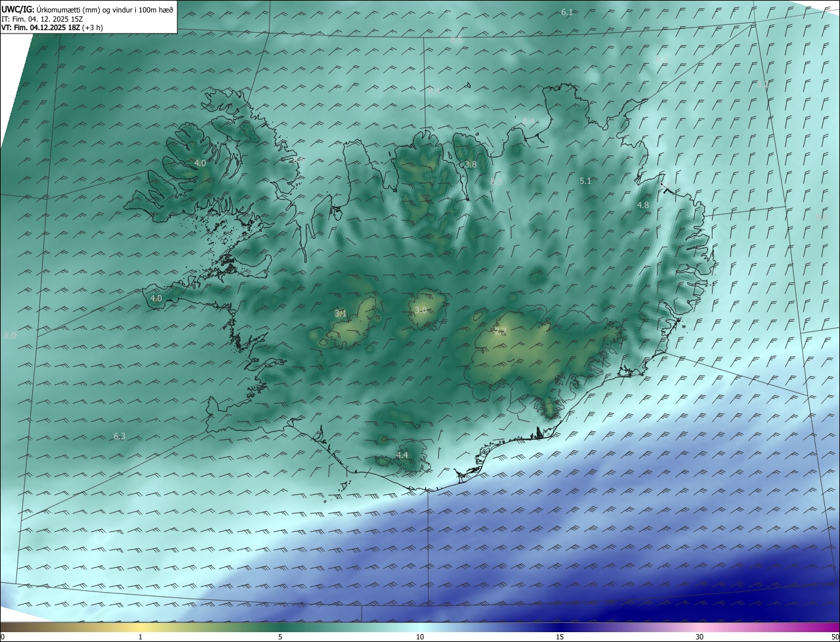This screenshot has width=840, height=642.
Task: Click the initial time line "IT: Fim. 04. 12. 2025 15Z"
Action: (43, 18)
